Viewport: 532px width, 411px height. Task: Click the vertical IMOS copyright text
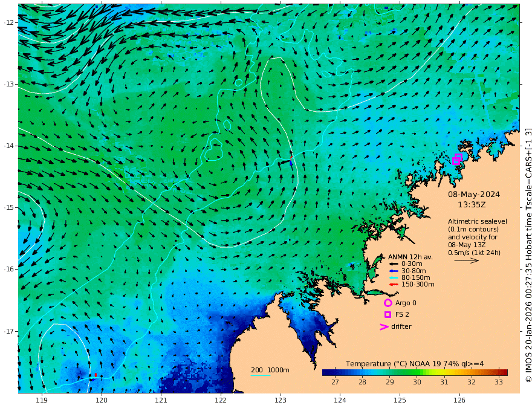point(528,255)
